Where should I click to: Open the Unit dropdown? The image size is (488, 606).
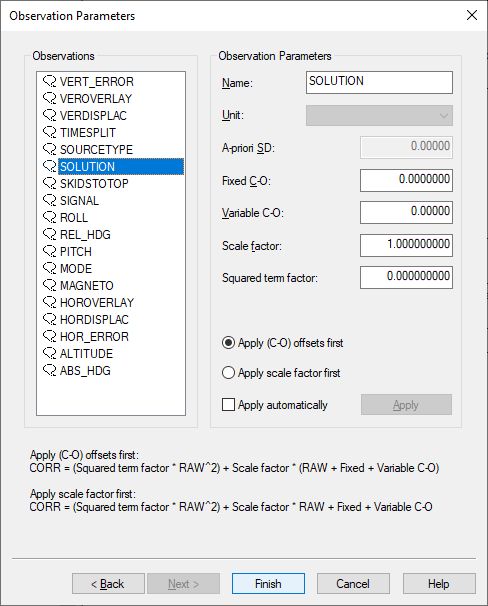tap(379, 116)
